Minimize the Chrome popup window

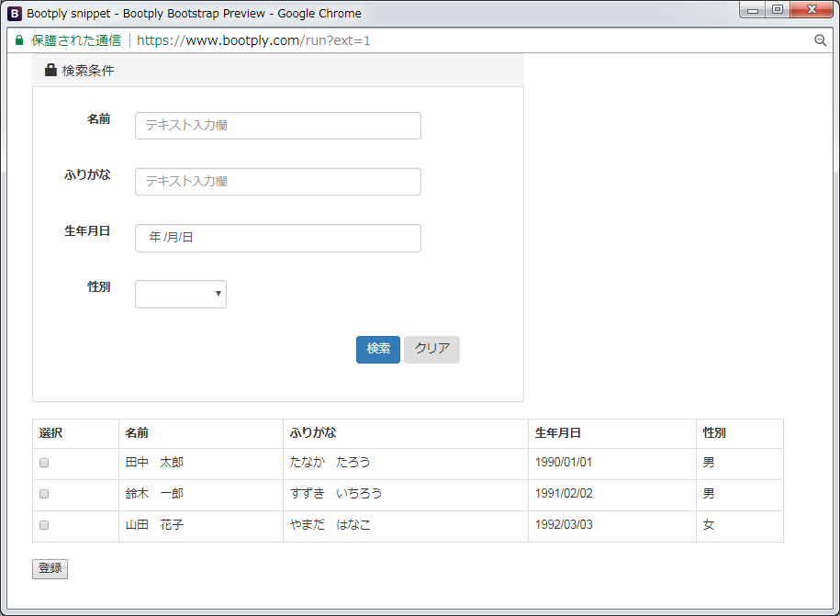click(x=754, y=10)
